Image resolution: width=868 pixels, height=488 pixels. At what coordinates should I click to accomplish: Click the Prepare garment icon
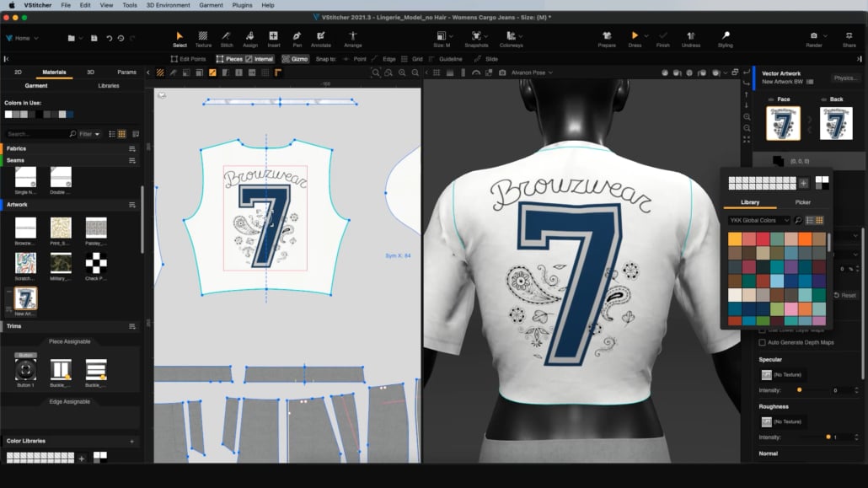[x=607, y=39]
